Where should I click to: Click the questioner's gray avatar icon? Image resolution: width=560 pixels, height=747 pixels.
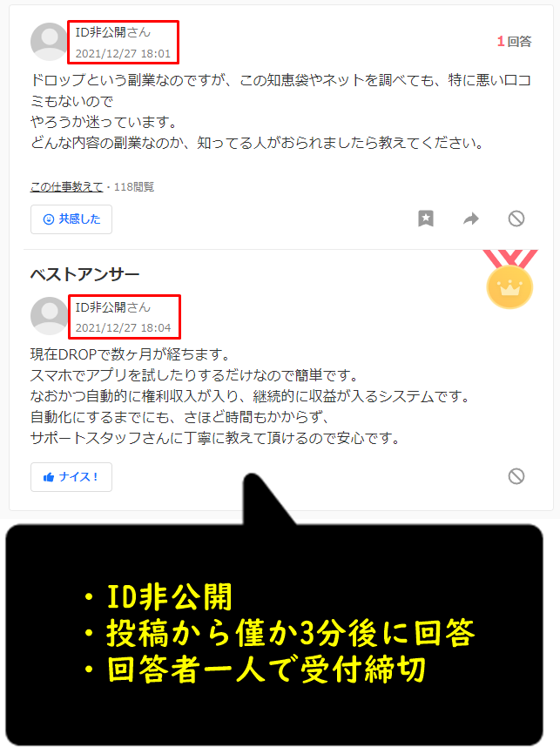click(49, 42)
